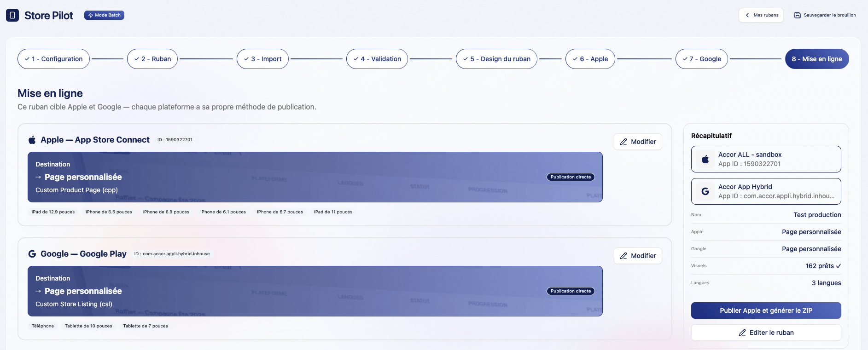Click the Test production name value
The width and height of the screenshot is (868, 350).
pyautogui.click(x=817, y=215)
